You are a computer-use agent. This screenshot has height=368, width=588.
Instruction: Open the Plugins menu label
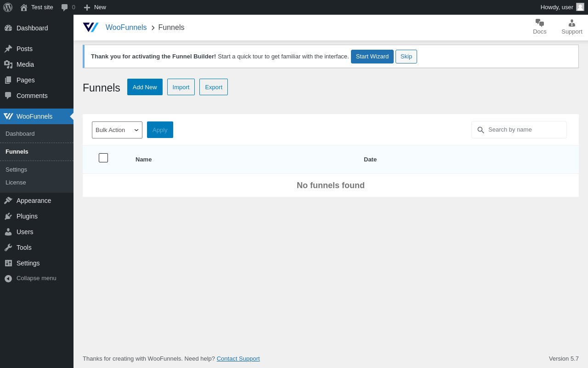tap(27, 216)
